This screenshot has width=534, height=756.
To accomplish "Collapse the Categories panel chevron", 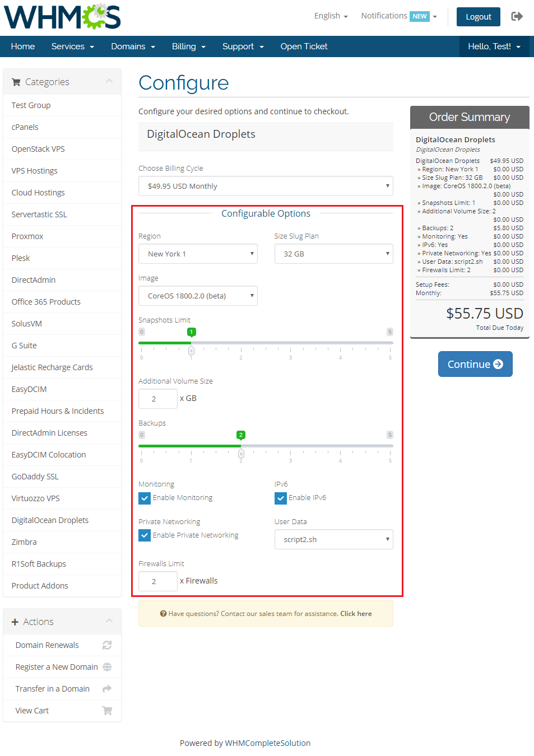I will pos(109,81).
